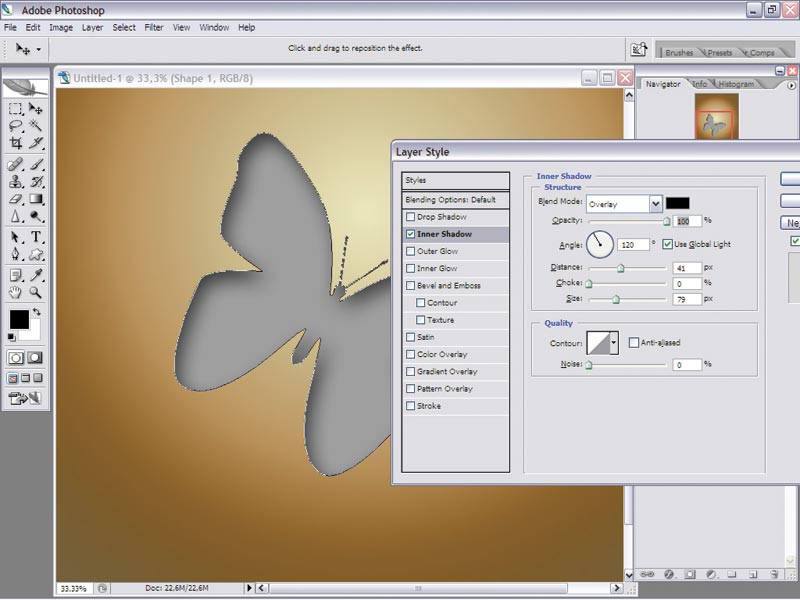Choose the Eyedropper tool
The height and width of the screenshot is (600, 800).
(x=36, y=275)
